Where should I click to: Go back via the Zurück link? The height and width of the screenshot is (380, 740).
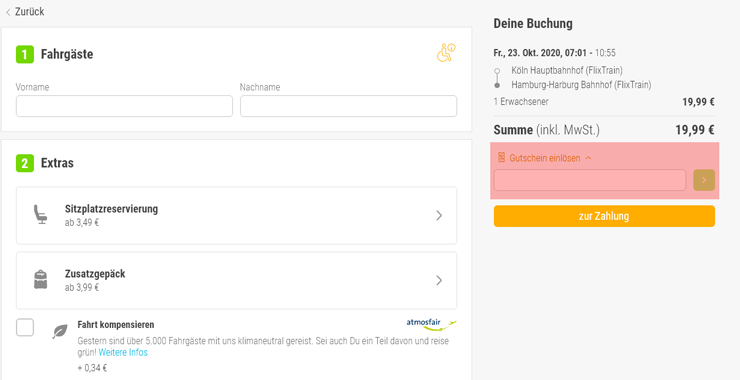coord(25,12)
